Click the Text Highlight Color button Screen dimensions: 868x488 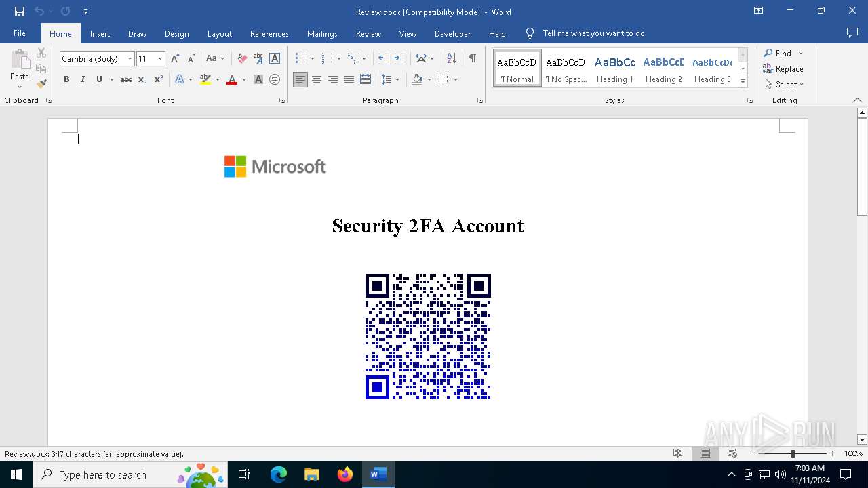click(205, 79)
